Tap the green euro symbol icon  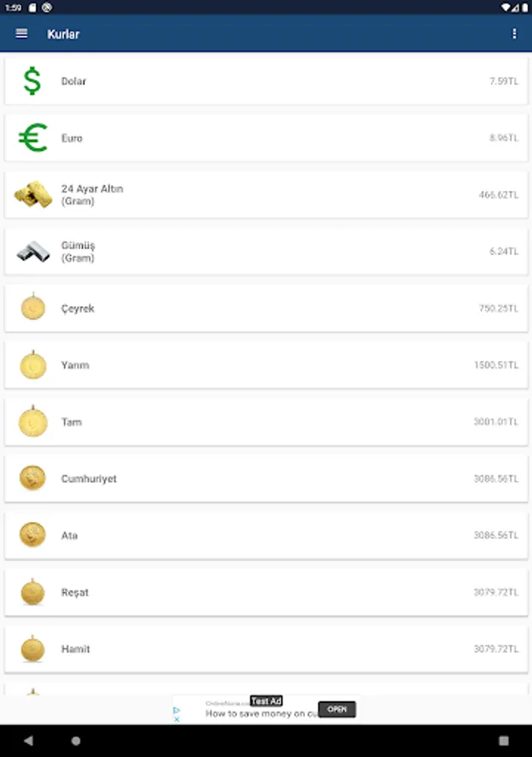tap(33, 138)
